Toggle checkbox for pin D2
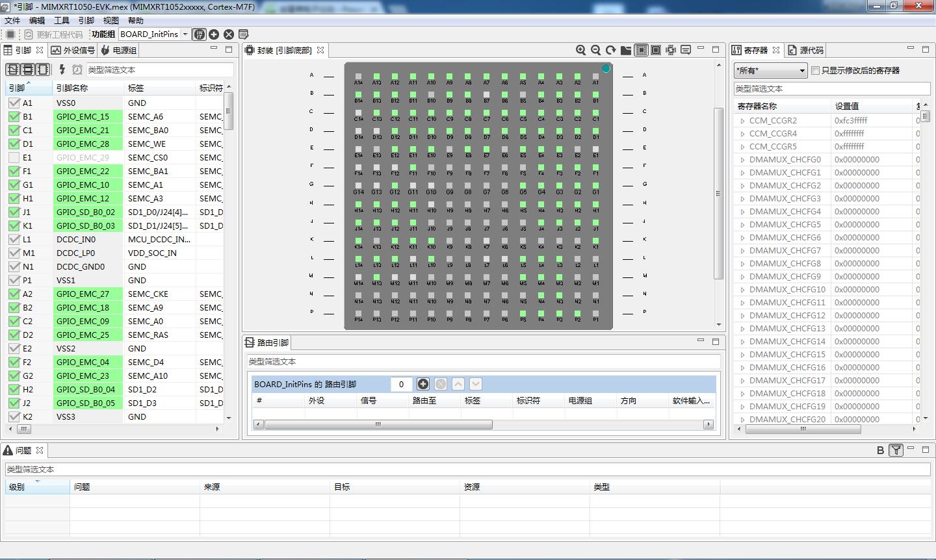 click(14, 335)
